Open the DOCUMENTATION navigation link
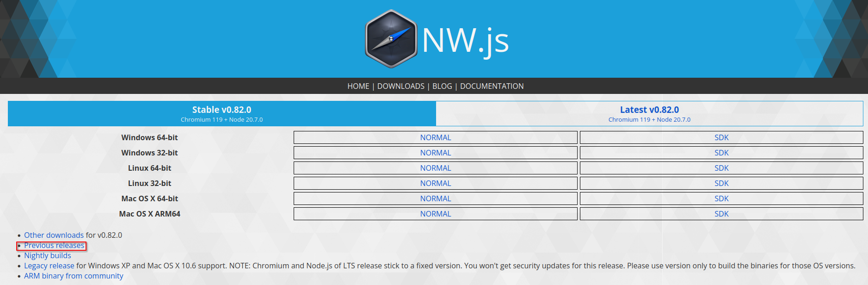Viewport: 868px width, 285px height. (492, 86)
